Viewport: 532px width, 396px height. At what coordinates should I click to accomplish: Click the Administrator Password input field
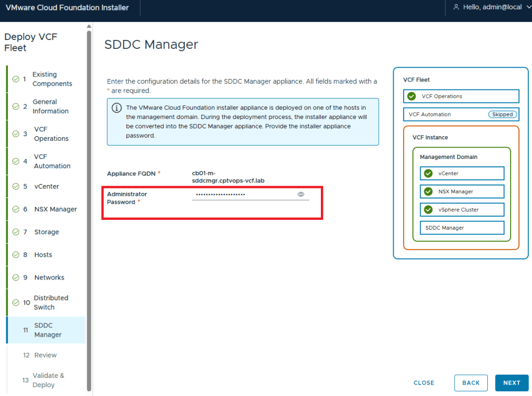(x=242, y=195)
